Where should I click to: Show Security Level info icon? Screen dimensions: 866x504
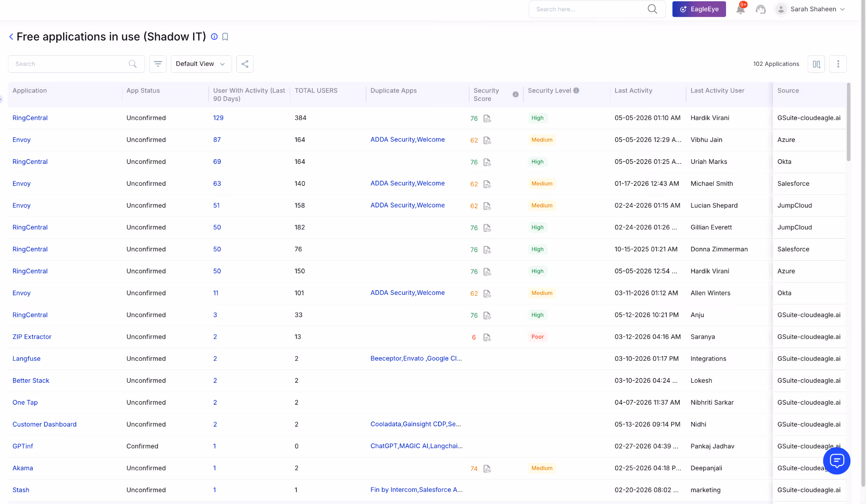click(576, 90)
